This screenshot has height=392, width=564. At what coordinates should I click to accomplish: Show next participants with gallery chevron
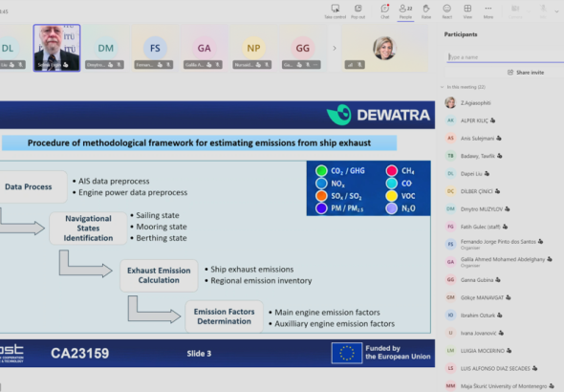coord(335,48)
